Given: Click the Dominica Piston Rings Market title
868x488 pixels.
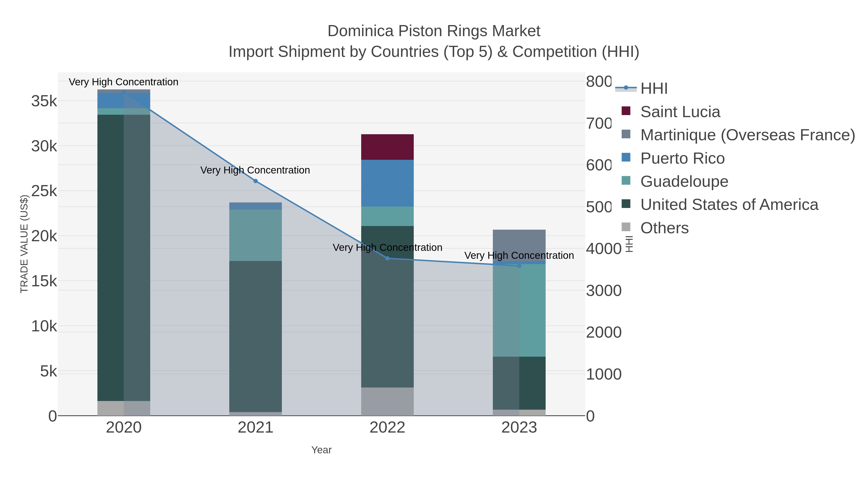Looking at the screenshot, I should coord(434,31).
